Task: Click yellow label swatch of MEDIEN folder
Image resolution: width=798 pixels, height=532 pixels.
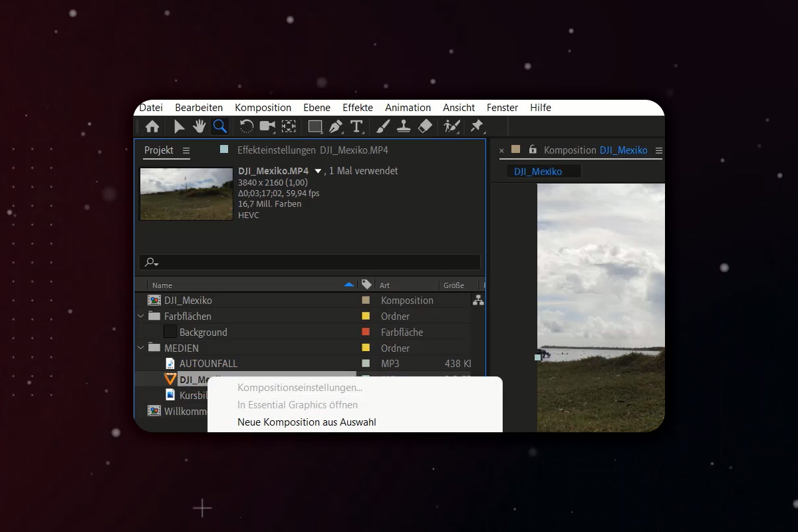Action: click(366, 348)
